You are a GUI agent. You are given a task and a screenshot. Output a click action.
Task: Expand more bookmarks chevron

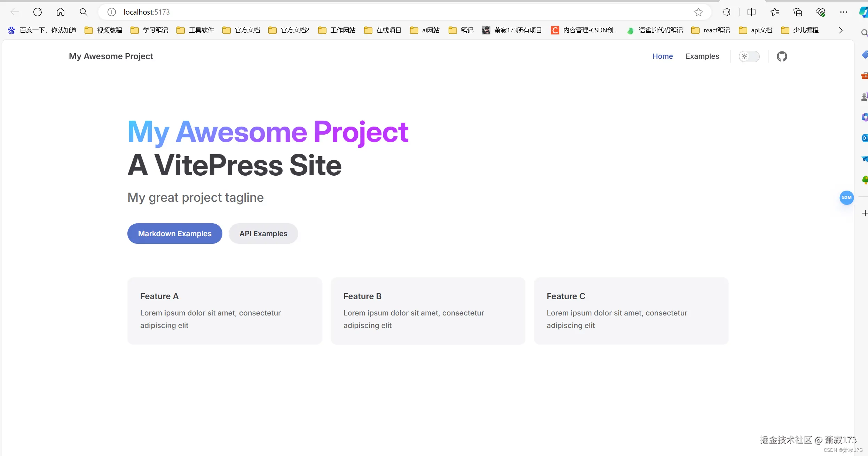[841, 30]
